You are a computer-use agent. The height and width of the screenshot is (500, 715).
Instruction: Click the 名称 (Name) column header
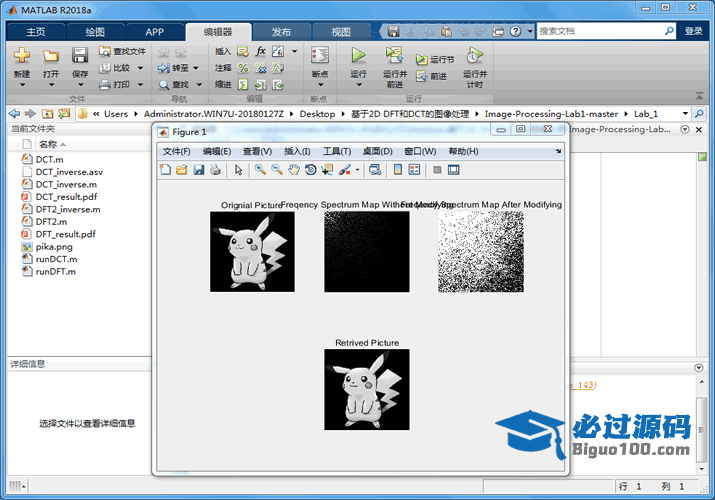point(48,144)
